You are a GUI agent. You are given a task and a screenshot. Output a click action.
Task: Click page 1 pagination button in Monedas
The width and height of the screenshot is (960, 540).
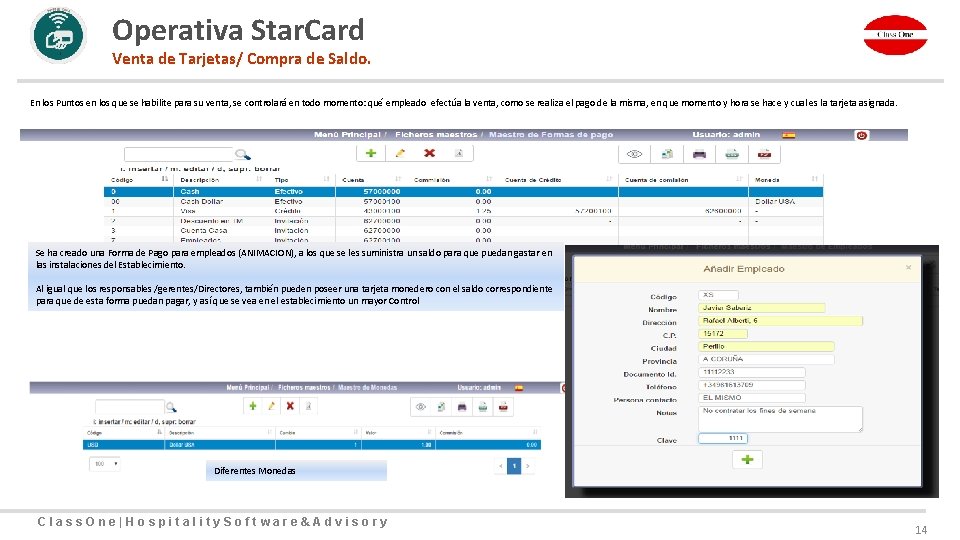[x=514, y=467]
